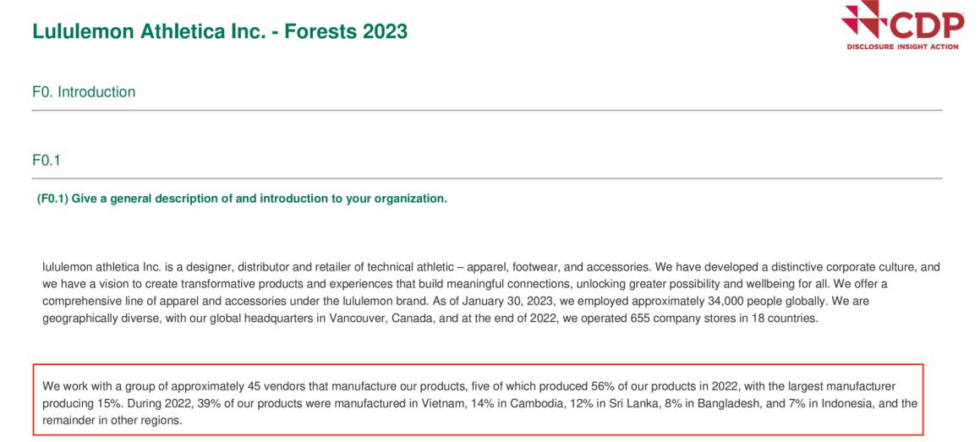Click the CDP red arrow logo icon

pos(863,22)
